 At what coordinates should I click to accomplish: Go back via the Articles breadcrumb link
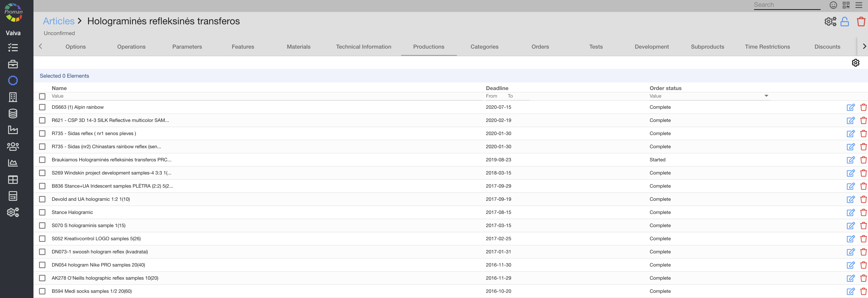(x=59, y=21)
